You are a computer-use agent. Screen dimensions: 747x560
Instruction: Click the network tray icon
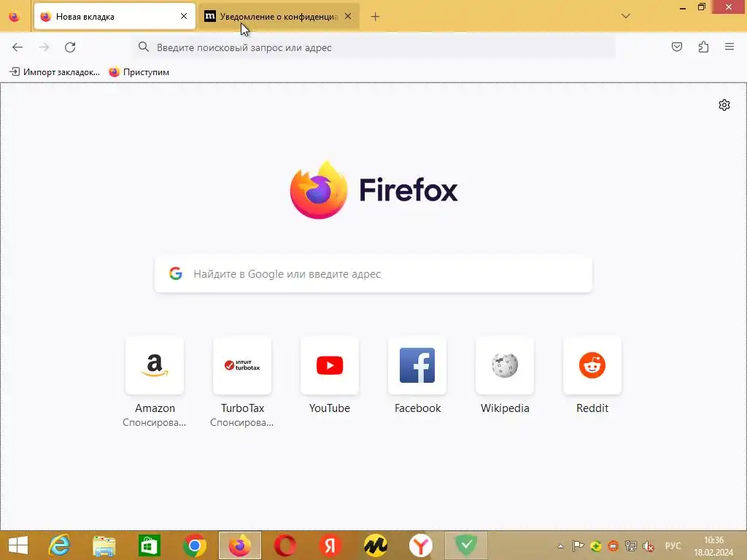pyautogui.click(x=631, y=546)
